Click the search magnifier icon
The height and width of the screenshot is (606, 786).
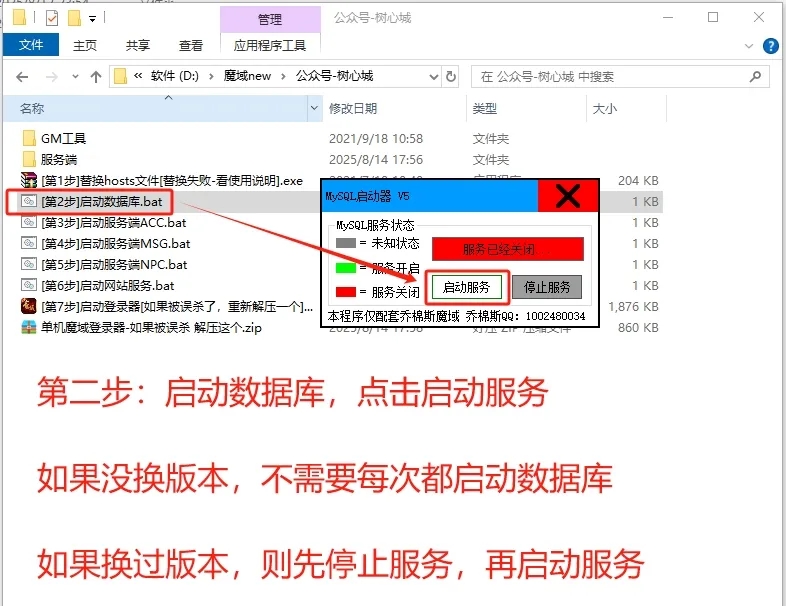pos(755,77)
